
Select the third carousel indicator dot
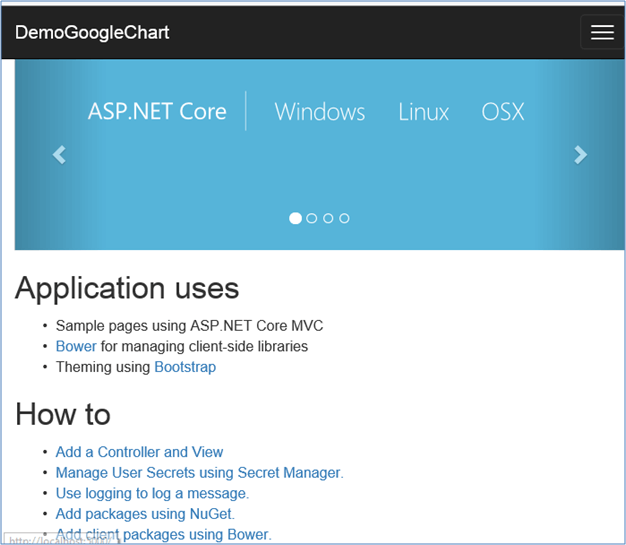(328, 218)
